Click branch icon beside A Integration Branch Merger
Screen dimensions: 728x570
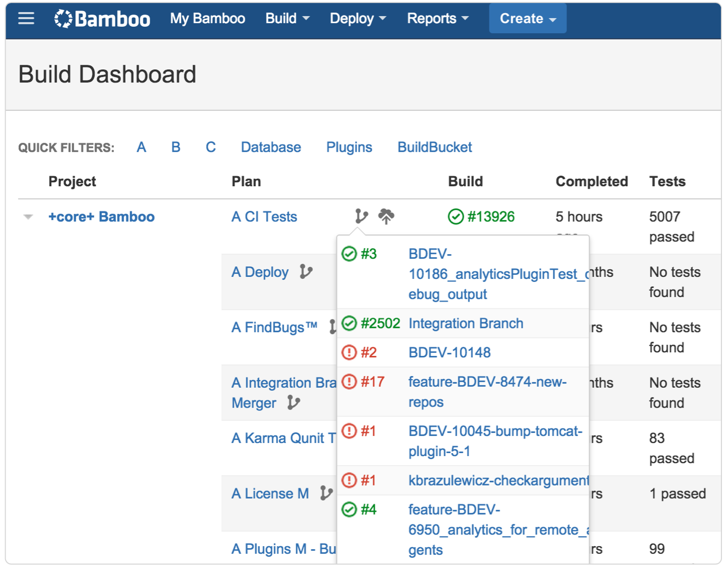point(294,402)
